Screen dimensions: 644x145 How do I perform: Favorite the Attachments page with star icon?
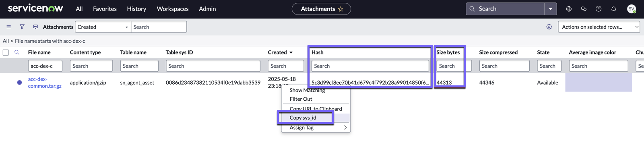click(341, 9)
